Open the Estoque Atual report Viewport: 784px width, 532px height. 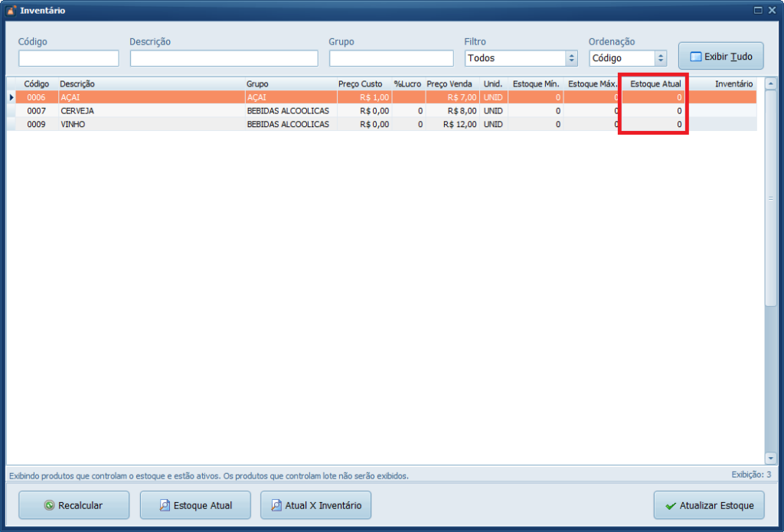(194, 505)
